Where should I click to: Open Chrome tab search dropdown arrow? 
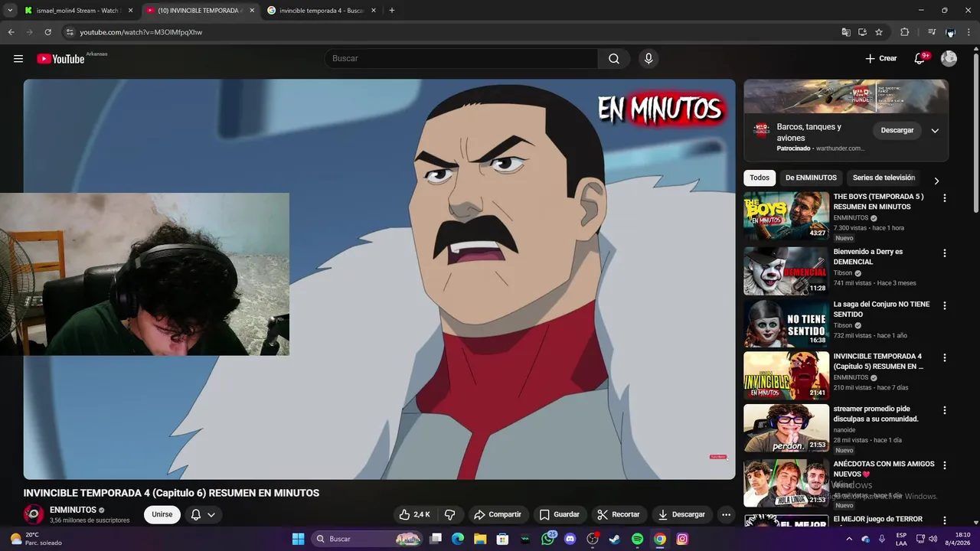(10, 11)
